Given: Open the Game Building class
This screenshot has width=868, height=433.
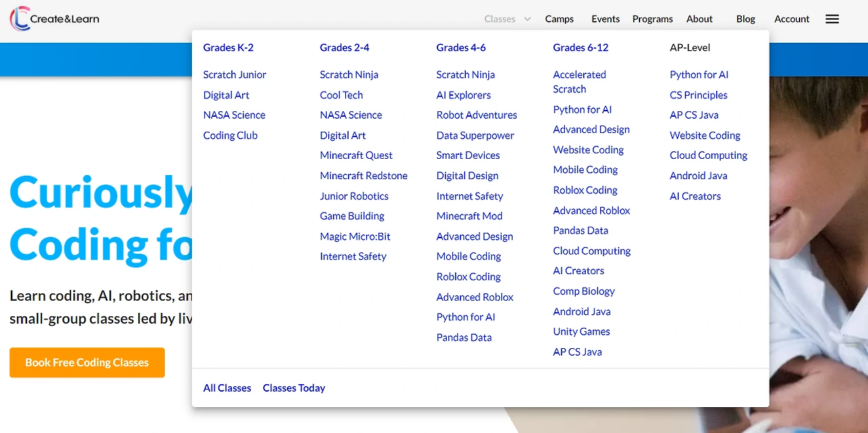Looking at the screenshot, I should [352, 216].
